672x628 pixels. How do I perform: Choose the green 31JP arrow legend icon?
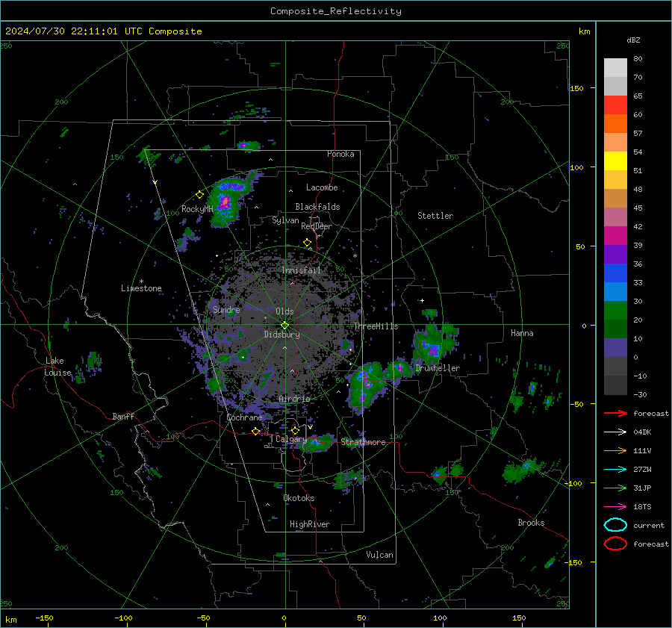coord(615,488)
